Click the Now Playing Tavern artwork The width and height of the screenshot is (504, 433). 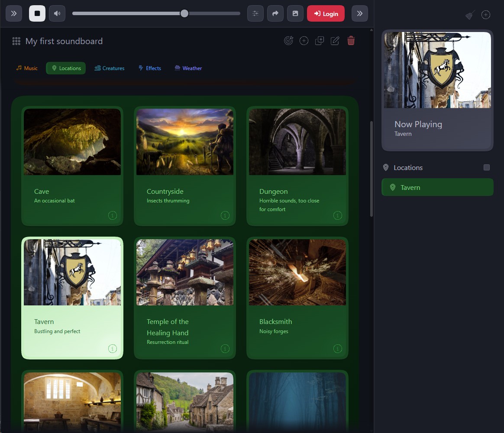pyautogui.click(x=437, y=70)
